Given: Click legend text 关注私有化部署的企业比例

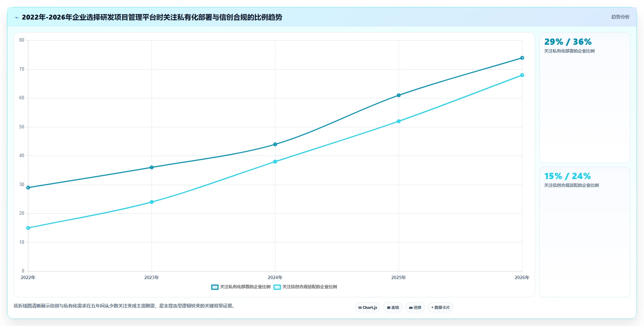Looking at the screenshot, I should (x=245, y=287).
